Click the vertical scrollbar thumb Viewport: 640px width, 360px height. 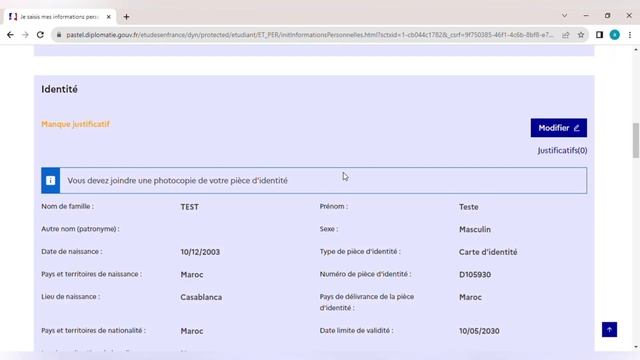click(x=636, y=140)
